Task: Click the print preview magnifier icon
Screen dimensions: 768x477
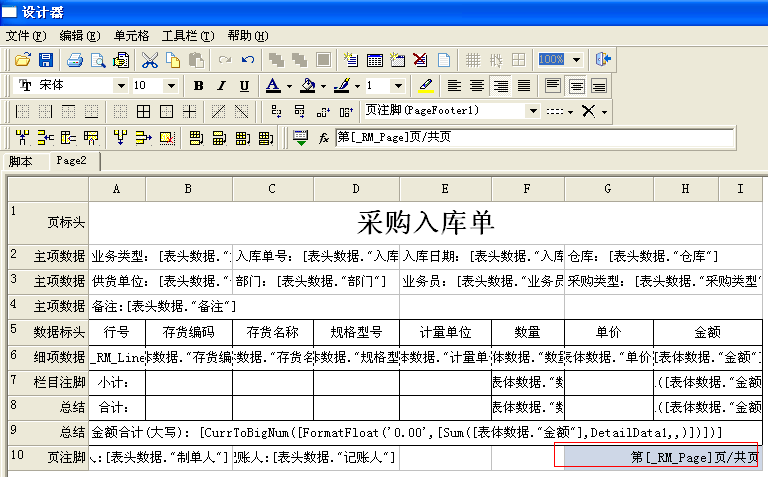Action: click(98, 60)
